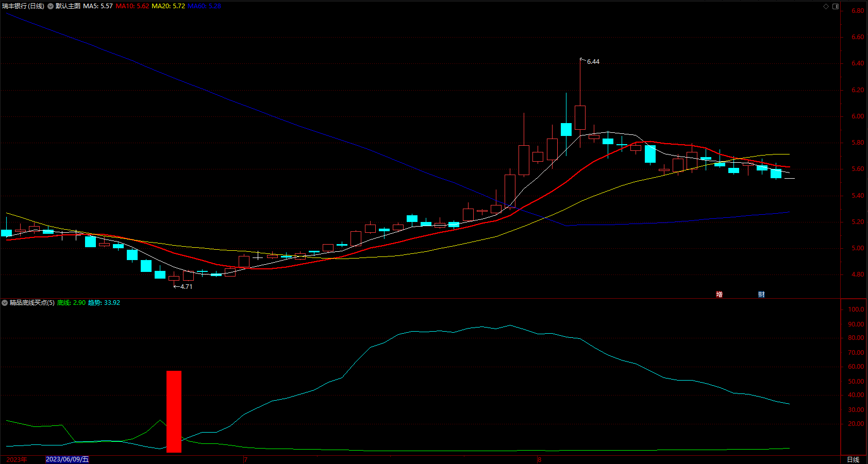Screen dimensions: 868x464
Task: Click the 精品底线买点(5) indicator name
Action: click(x=32, y=303)
